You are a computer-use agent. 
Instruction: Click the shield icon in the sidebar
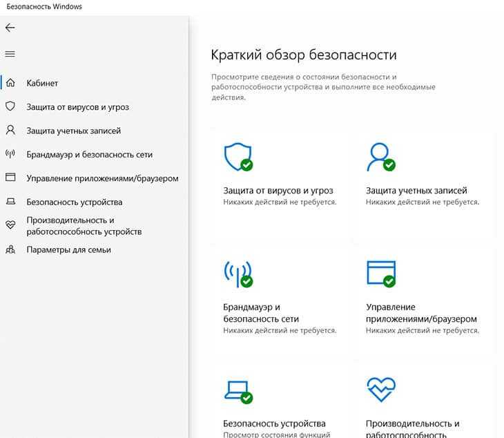coord(10,106)
